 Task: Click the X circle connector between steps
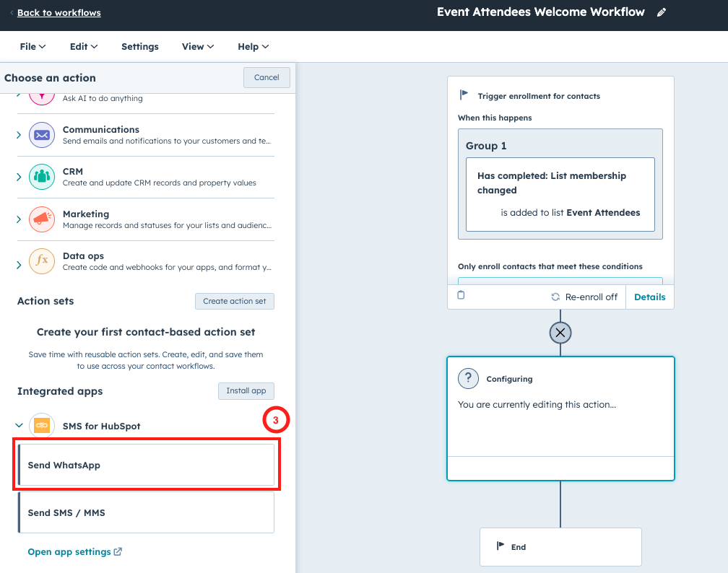pos(560,333)
